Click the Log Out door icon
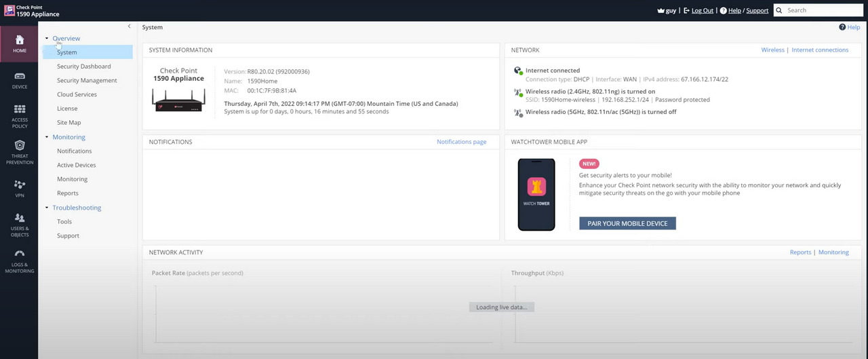The height and width of the screenshot is (359, 868). (686, 10)
